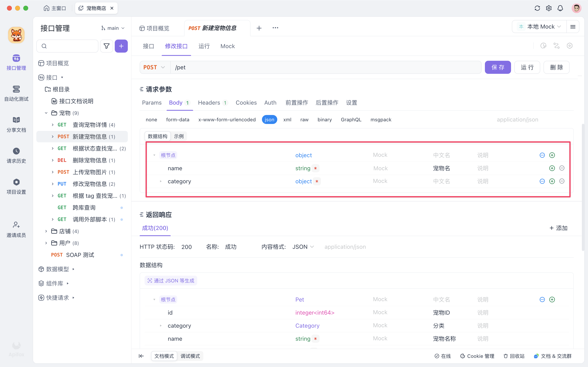Screen dimensions: 588x367
Task: Open settings via gear icon top right
Action: [549, 8]
